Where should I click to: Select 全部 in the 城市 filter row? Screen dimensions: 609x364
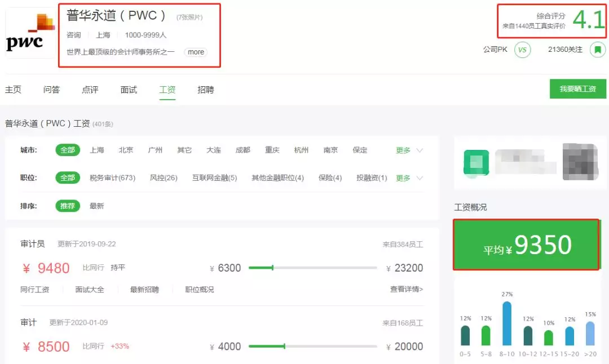coord(67,150)
